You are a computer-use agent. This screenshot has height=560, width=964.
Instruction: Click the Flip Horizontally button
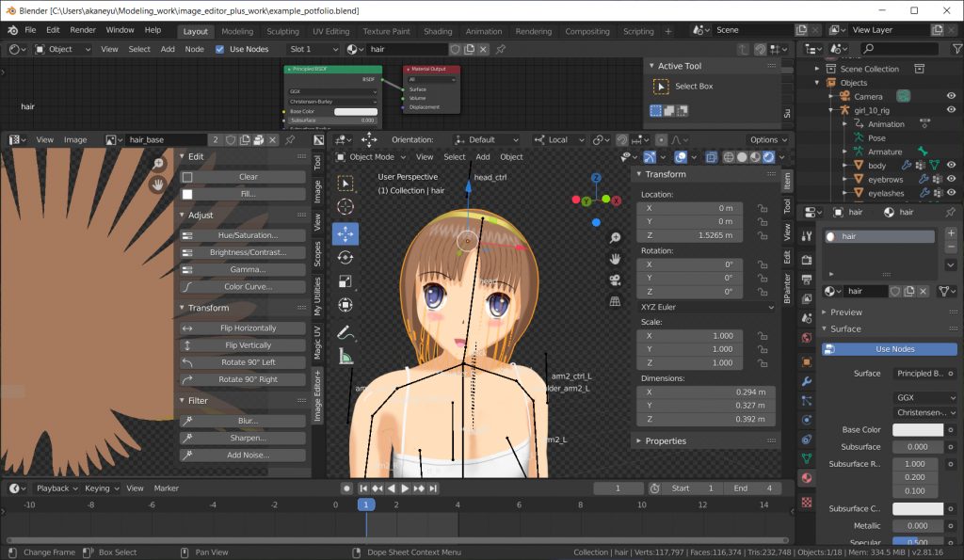243,328
